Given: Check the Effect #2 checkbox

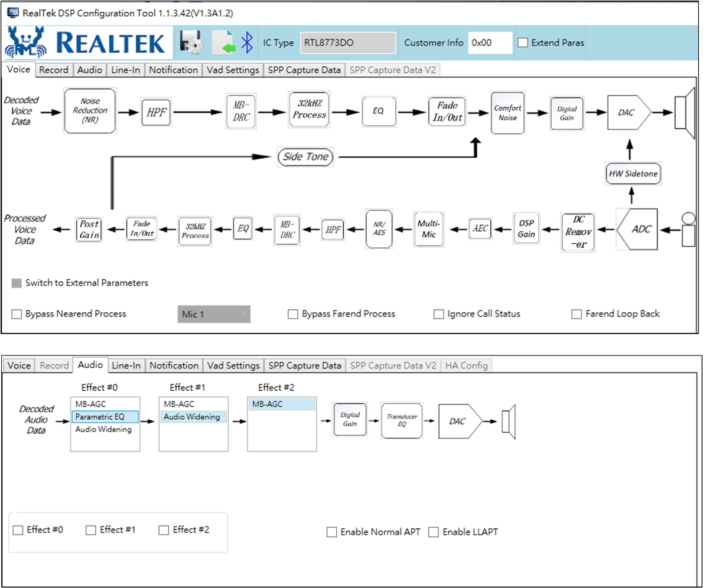Looking at the screenshot, I should (164, 530).
